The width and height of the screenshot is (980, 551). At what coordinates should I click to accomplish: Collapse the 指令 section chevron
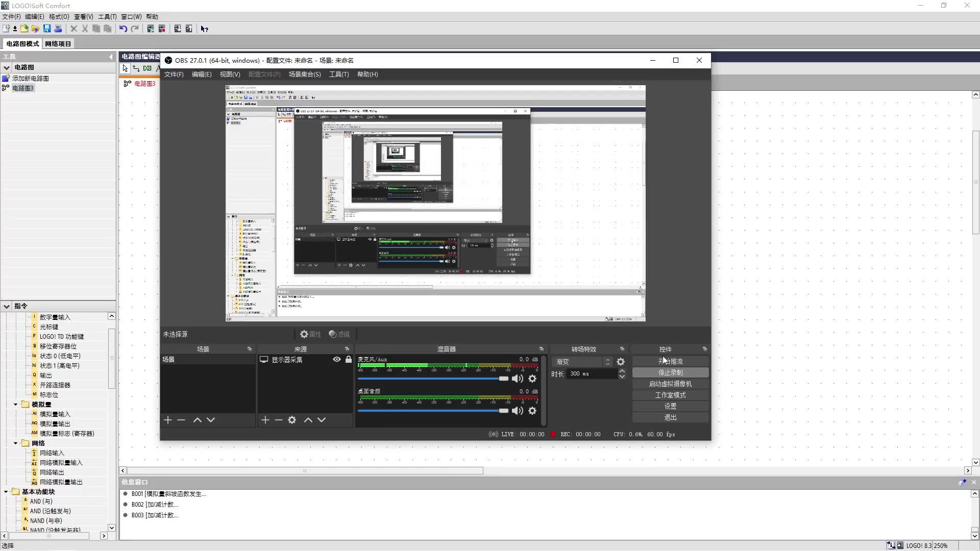(x=7, y=306)
